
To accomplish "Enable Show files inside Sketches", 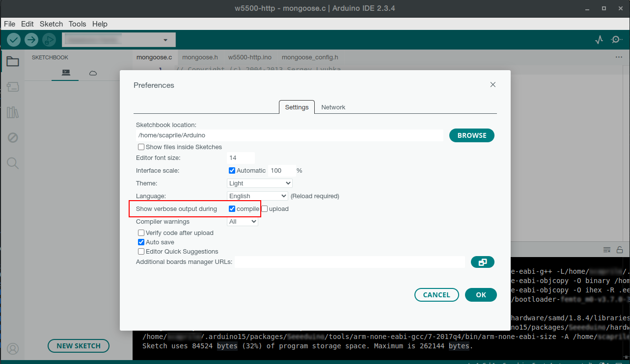I will click(x=141, y=147).
